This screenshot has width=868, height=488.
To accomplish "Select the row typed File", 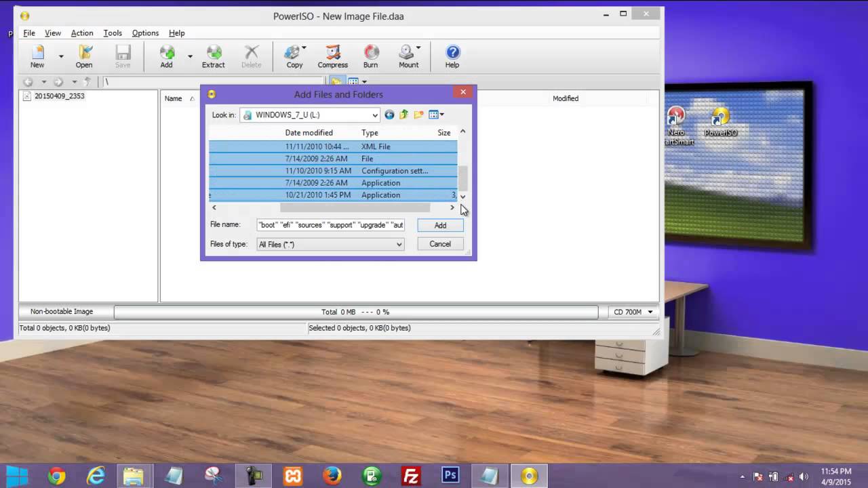I will [333, 159].
